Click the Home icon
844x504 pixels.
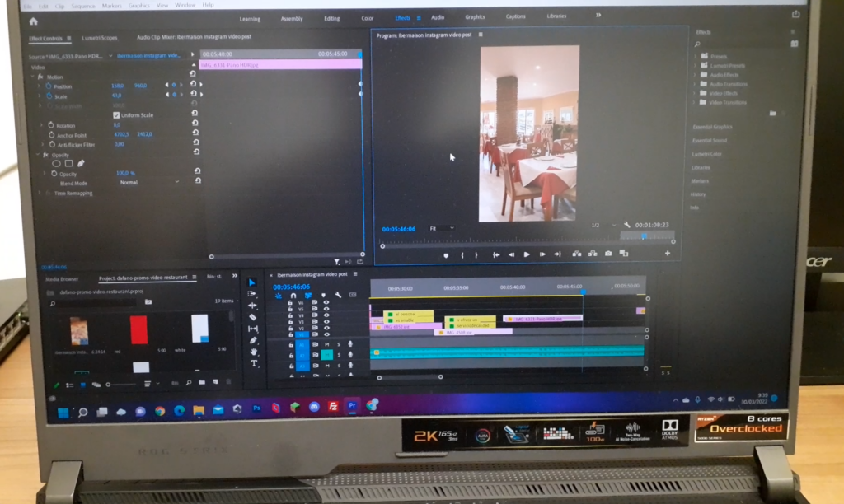tap(33, 21)
